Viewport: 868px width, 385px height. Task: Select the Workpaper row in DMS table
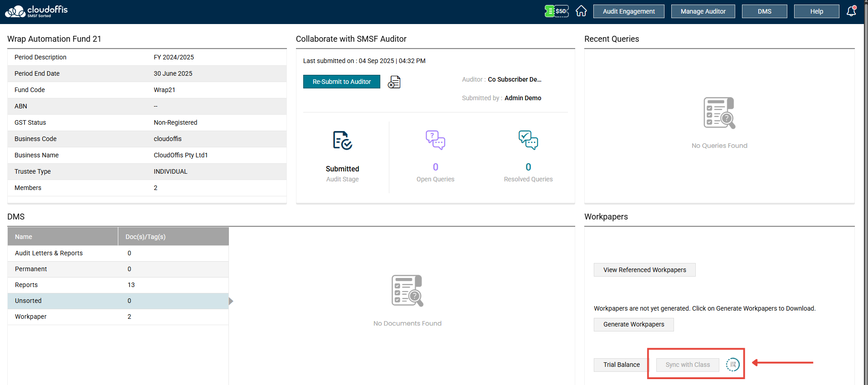pos(118,317)
